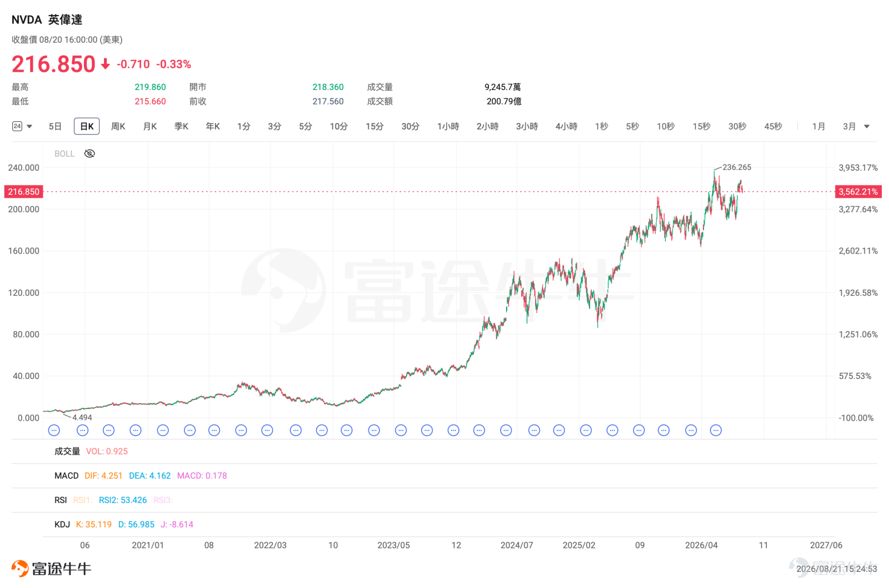
Task: Pick the 5秒 tick interval
Action: pos(632,126)
